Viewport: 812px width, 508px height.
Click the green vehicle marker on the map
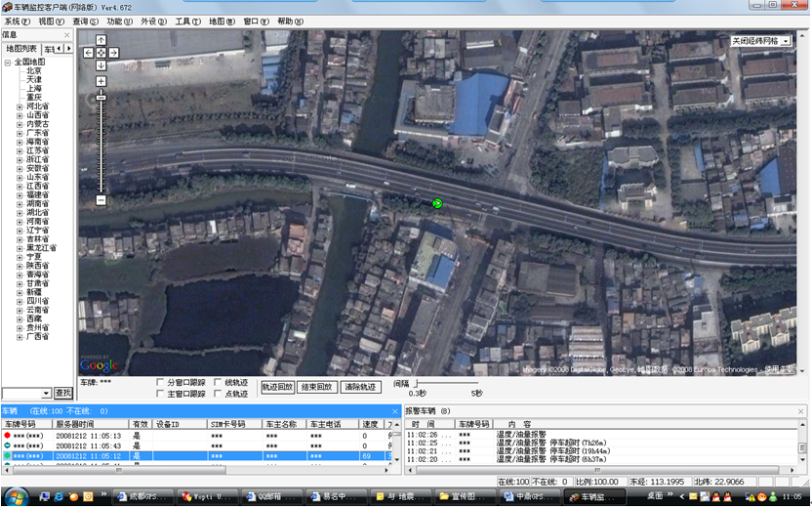(437, 203)
